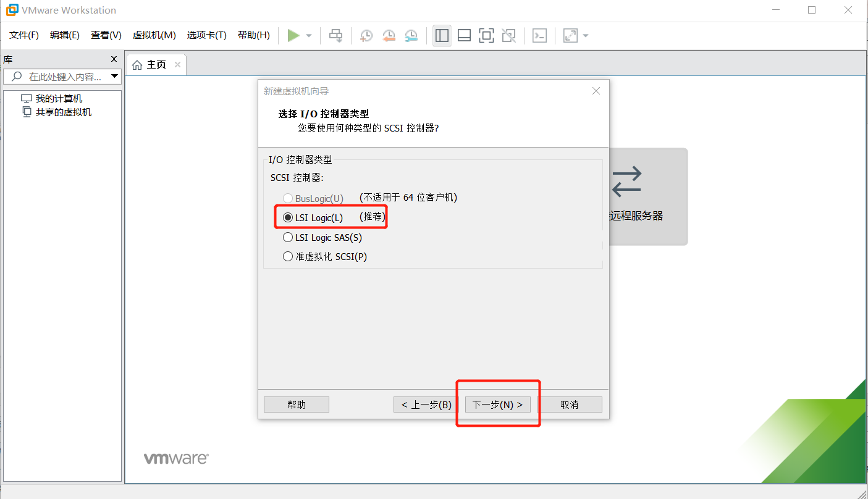
Task: Open the 选项卡(T) menu
Action: pos(207,35)
